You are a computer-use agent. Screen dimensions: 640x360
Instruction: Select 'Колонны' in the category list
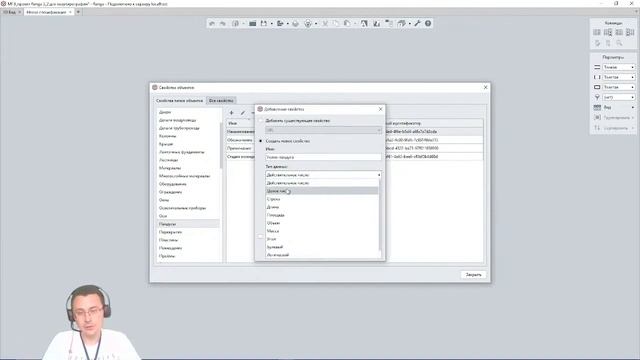click(188, 136)
